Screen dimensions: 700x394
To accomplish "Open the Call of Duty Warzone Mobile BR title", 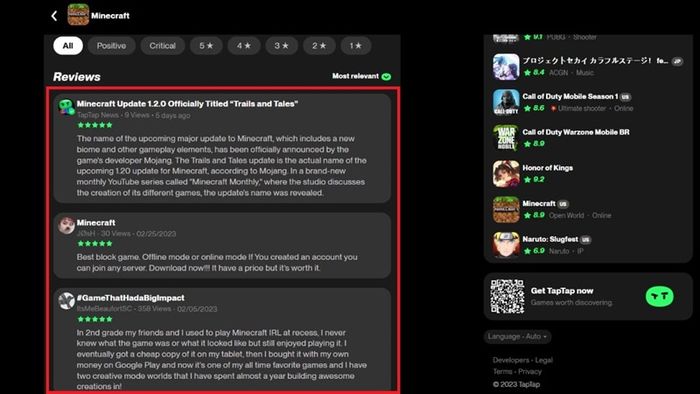I will point(576,132).
